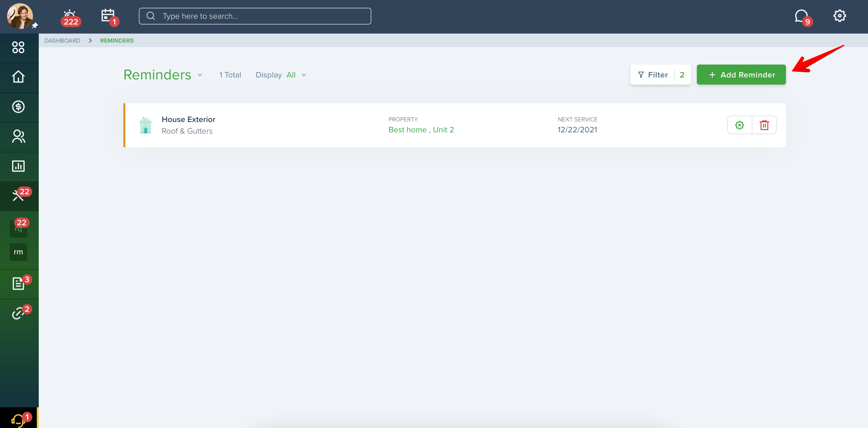The image size is (868, 428).
Task: Click the 'Roof & Gutters' subtitle
Action: [x=187, y=131]
